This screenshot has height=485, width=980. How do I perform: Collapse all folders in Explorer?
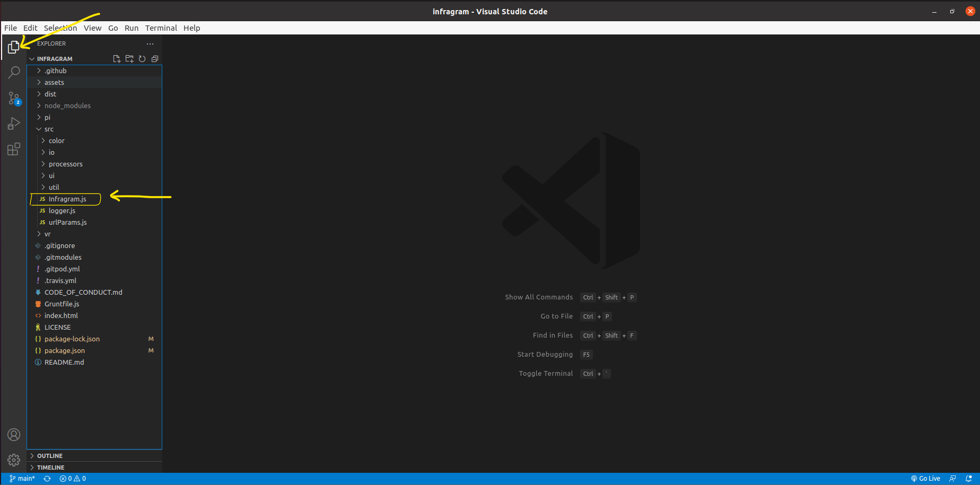click(155, 59)
